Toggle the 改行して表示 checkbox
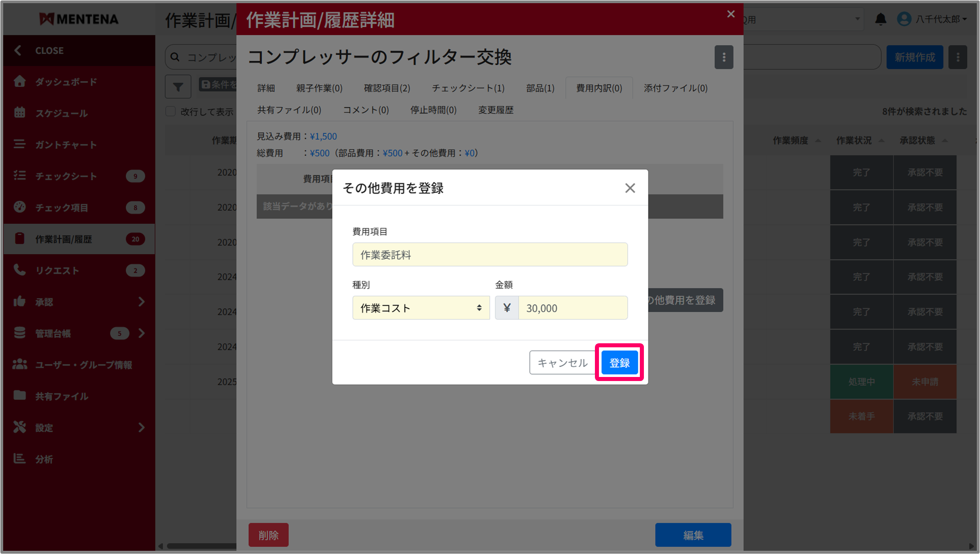Viewport: 980px width, 554px height. (171, 111)
